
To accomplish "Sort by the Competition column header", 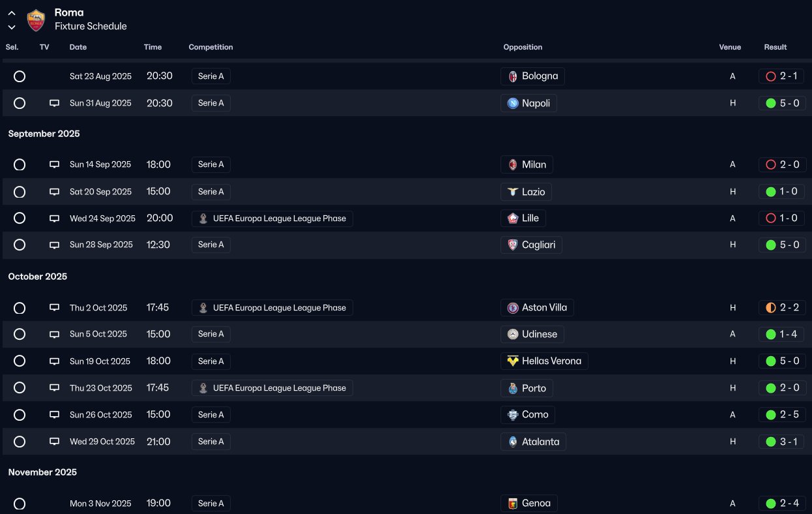I will (x=210, y=47).
